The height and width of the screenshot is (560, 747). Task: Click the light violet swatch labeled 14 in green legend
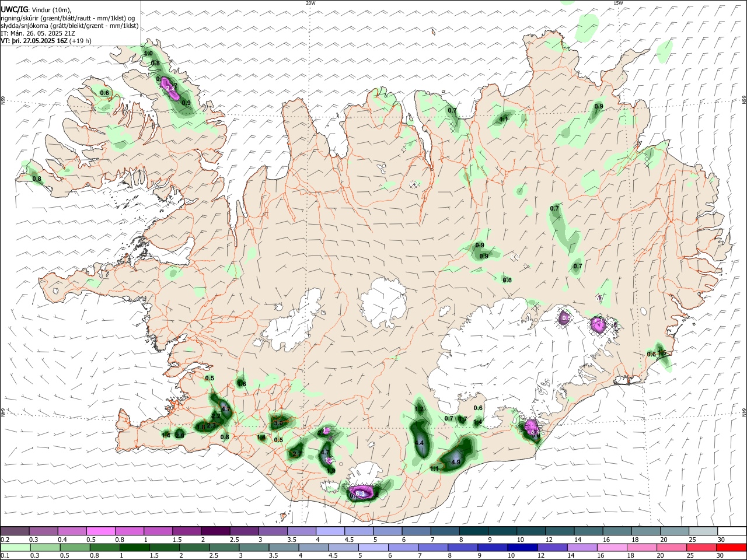click(582, 547)
